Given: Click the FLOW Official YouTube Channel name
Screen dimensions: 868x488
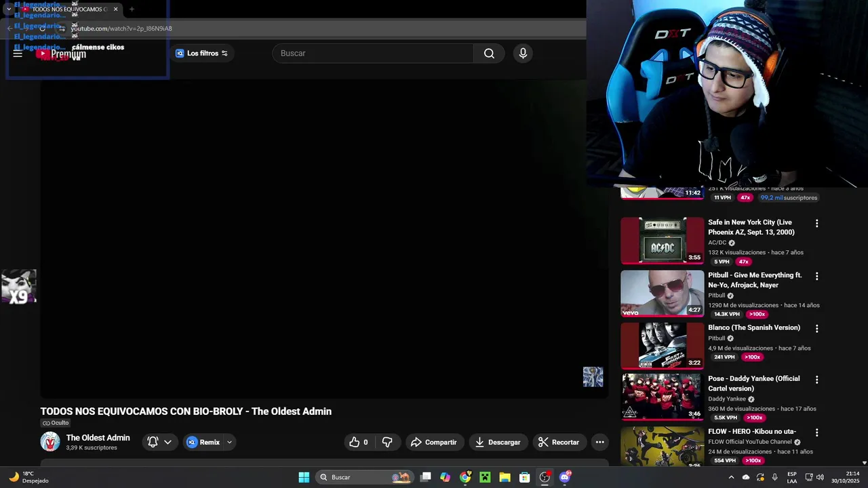Looking at the screenshot, I should [750, 442].
